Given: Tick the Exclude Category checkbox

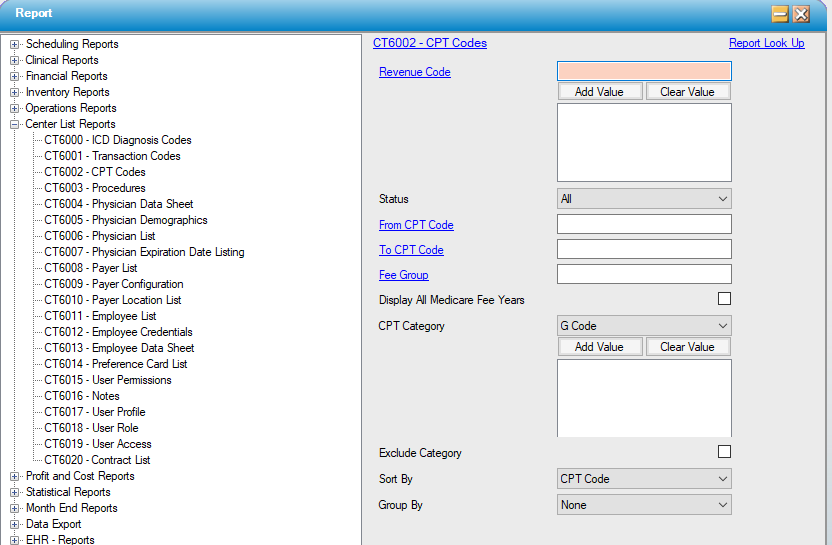Looking at the screenshot, I should click(x=724, y=452).
